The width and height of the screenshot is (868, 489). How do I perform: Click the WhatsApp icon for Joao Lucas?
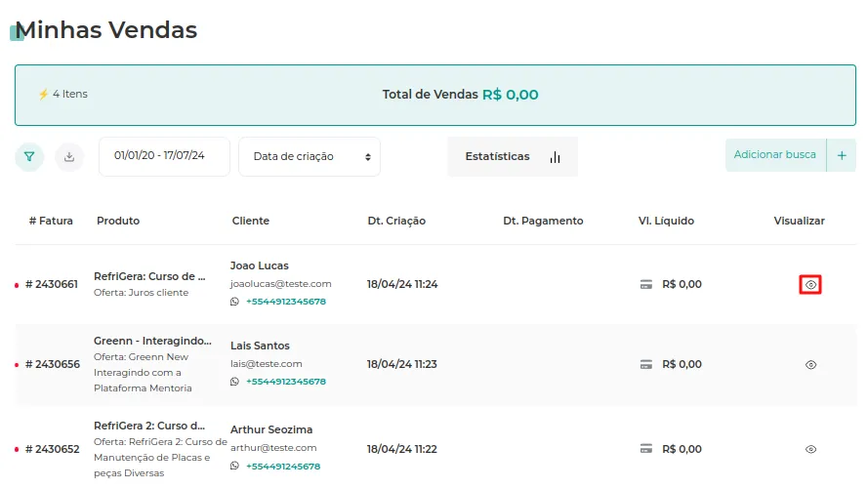[234, 302]
